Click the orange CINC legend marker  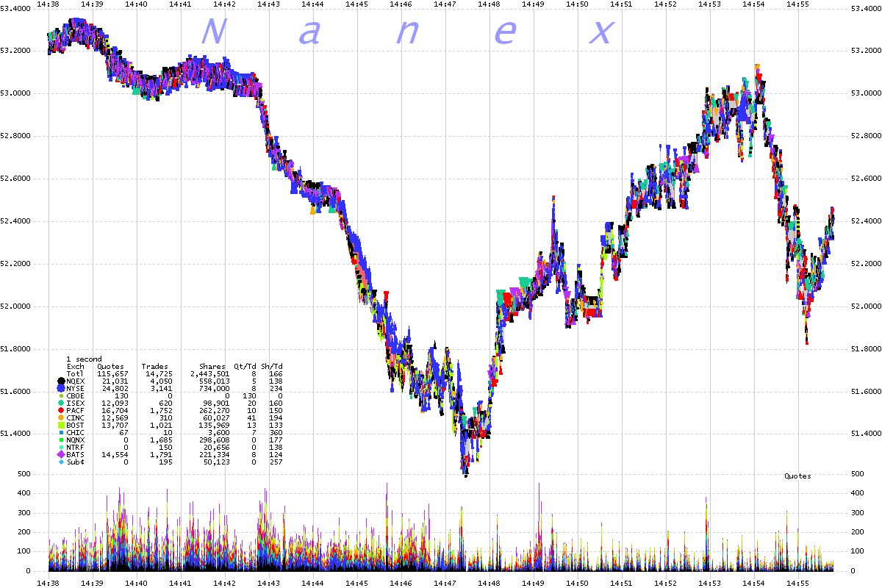60,417
